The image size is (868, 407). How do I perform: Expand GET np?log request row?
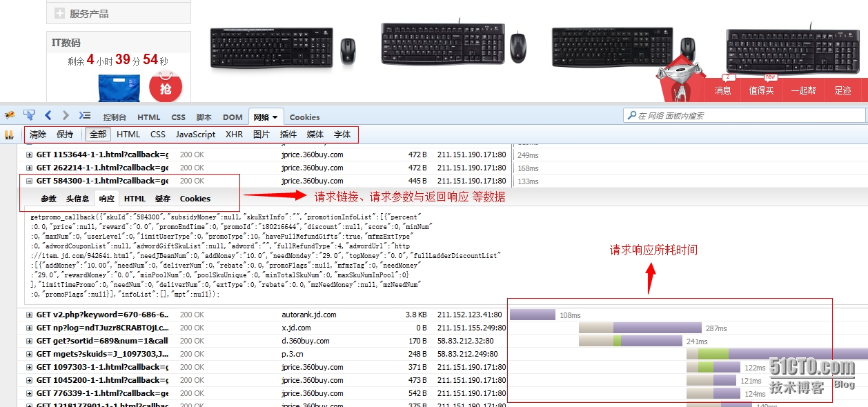[x=29, y=328]
